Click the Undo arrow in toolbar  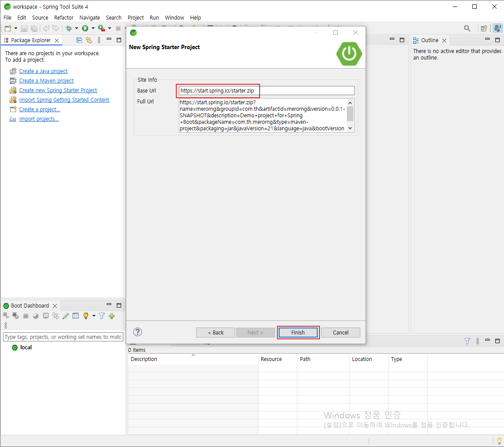tap(46, 28)
